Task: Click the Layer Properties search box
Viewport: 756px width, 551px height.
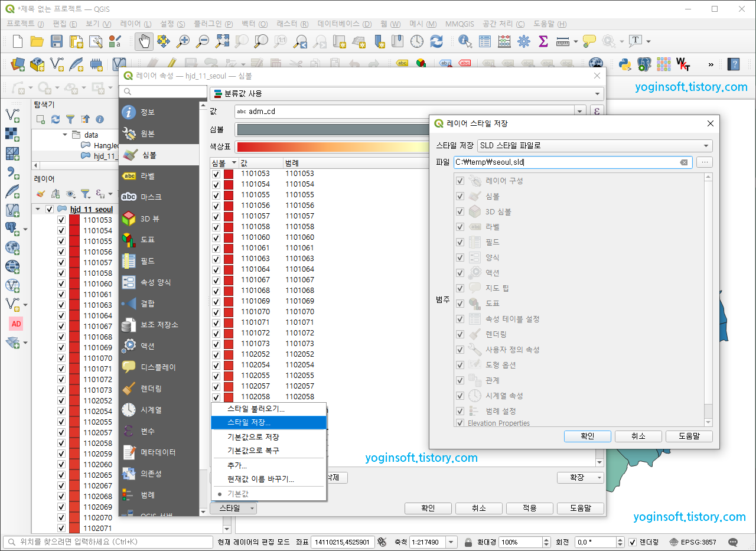Action: click(162, 92)
